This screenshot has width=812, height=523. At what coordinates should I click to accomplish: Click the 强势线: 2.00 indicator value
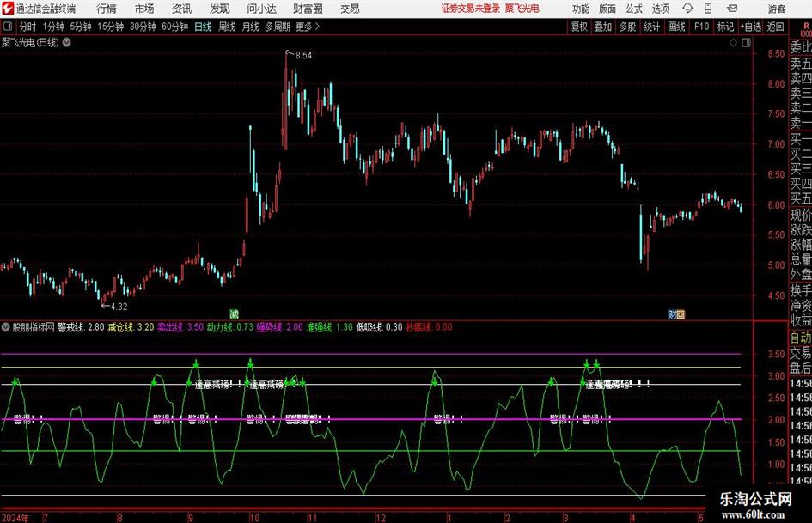point(279,327)
